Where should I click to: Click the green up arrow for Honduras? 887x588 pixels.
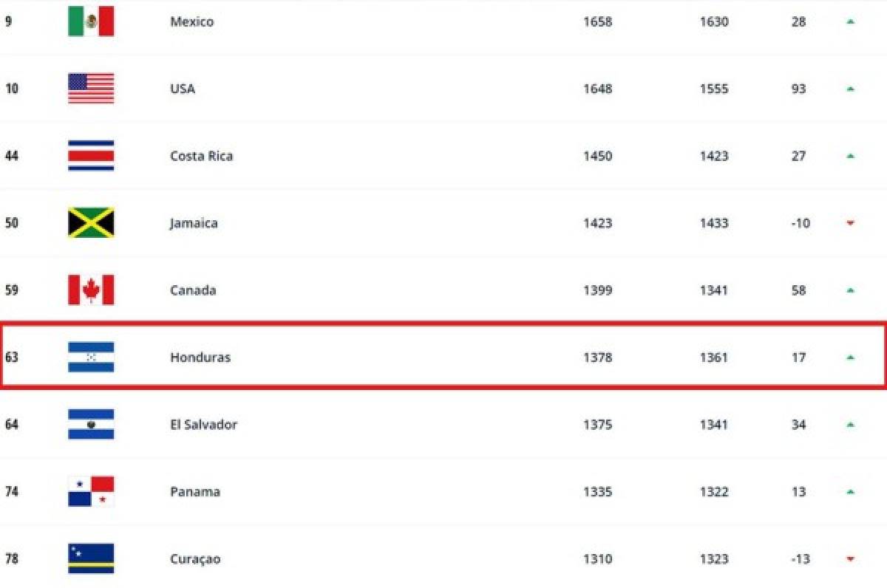(851, 358)
